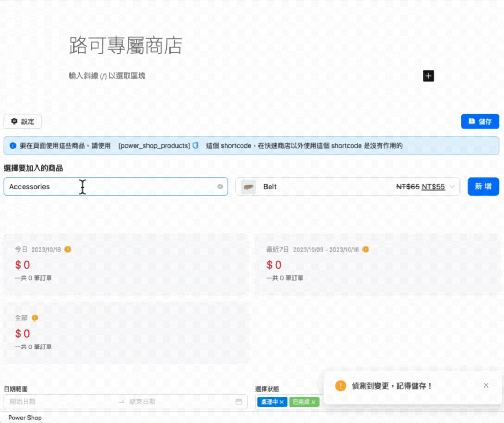Click the 路可專屬商店 page title
The width and height of the screenshot is (504, 423).
[x=125, y=46]
